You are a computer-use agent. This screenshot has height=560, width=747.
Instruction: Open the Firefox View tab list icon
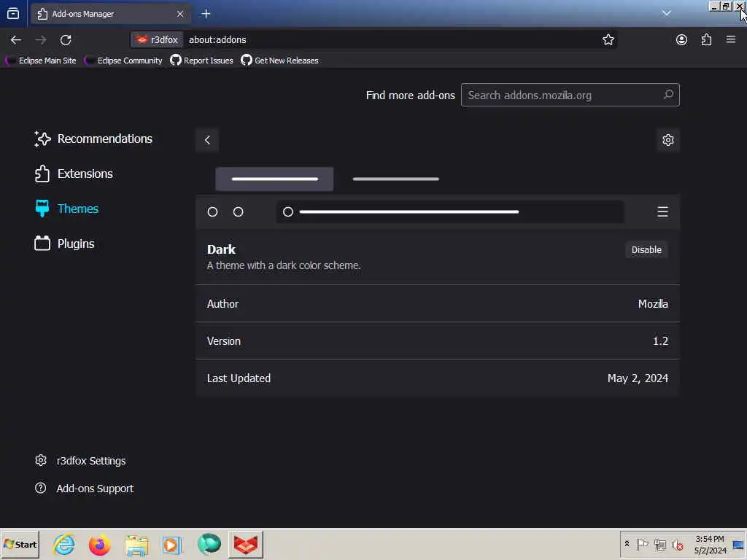pos(13,13)
